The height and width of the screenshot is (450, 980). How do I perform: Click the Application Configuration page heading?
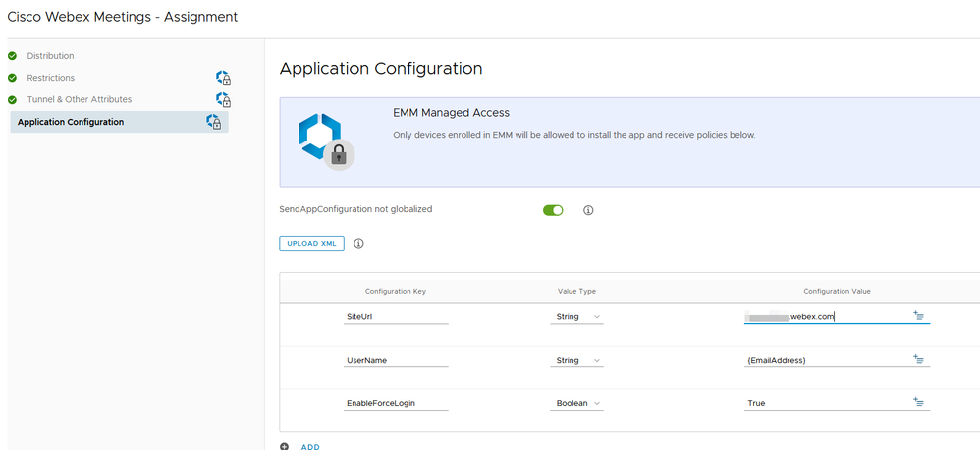[x=381, y=69]
